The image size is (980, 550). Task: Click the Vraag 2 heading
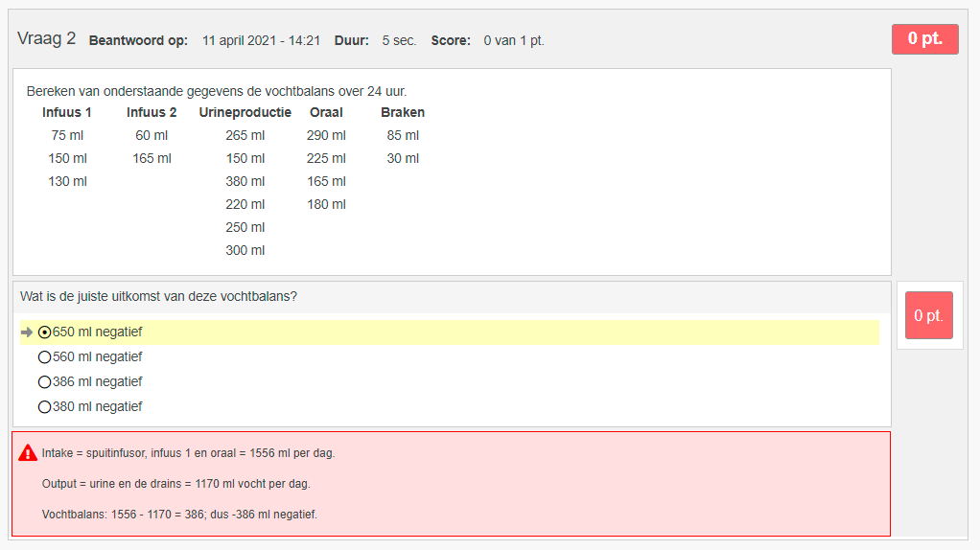coord(46,39)
